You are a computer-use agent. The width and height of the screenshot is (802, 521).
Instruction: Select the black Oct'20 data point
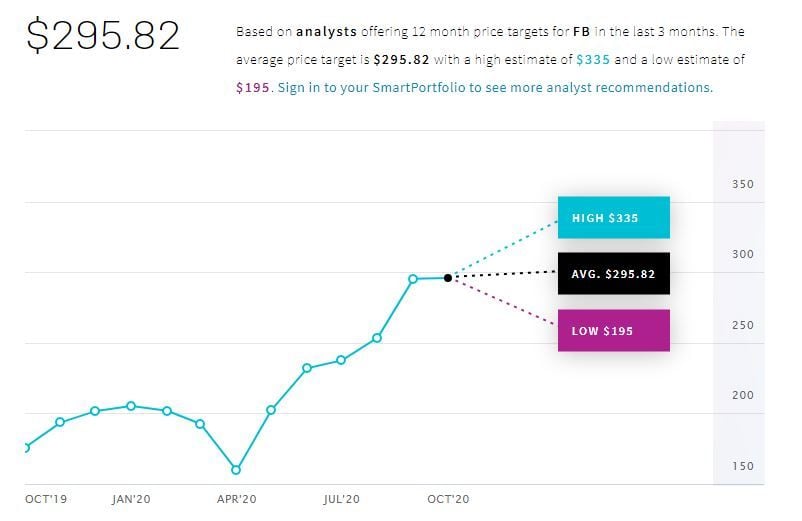click(x=447, y=277)
